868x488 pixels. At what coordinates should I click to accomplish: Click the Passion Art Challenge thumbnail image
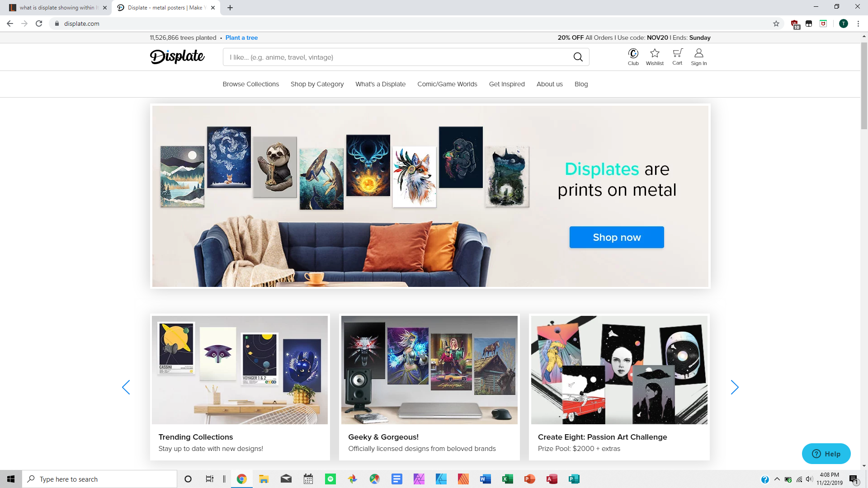[x=619, y=370]
